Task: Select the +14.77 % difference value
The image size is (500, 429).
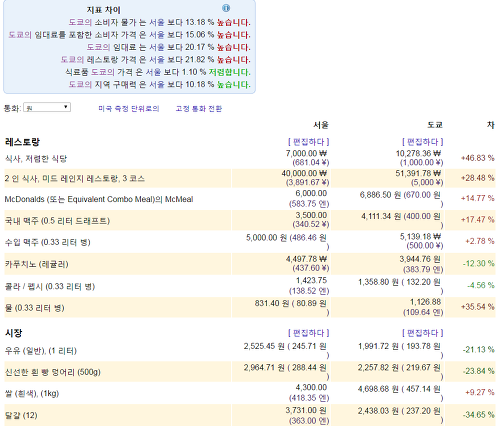Action: (x=478, y=198)
